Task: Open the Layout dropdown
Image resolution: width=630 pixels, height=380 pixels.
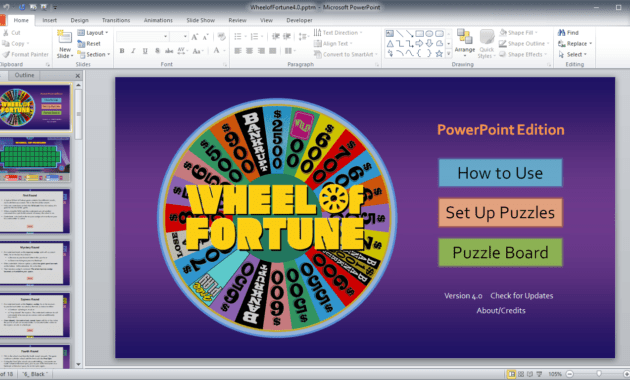Action: click(x=93, y=33)
